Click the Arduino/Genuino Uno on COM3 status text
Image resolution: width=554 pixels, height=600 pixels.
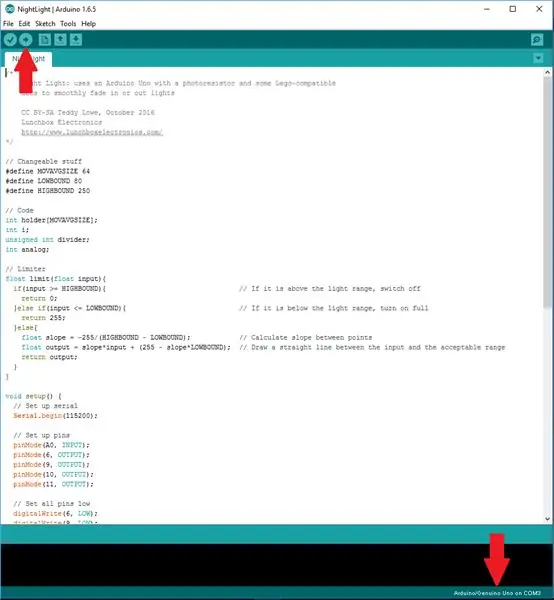point(497,593)
